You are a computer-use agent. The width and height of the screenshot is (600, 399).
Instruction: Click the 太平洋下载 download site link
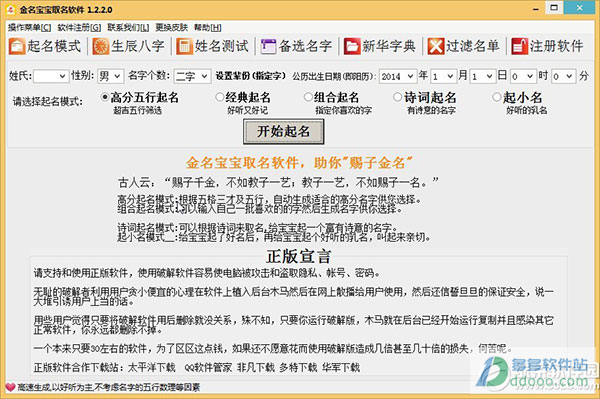[152, 368]
